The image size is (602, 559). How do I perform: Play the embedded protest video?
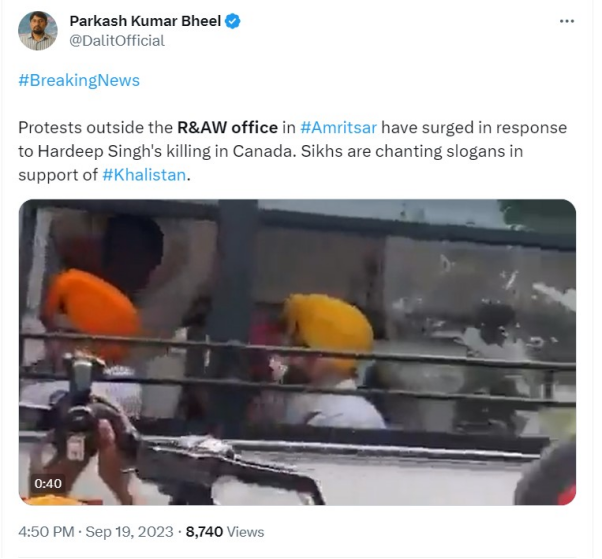tap(297, 352)
